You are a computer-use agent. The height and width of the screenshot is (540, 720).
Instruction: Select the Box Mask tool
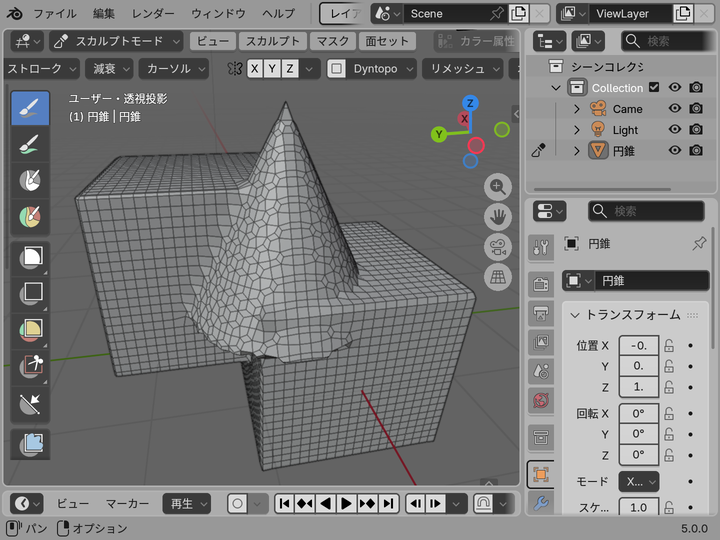pos(30,257)
